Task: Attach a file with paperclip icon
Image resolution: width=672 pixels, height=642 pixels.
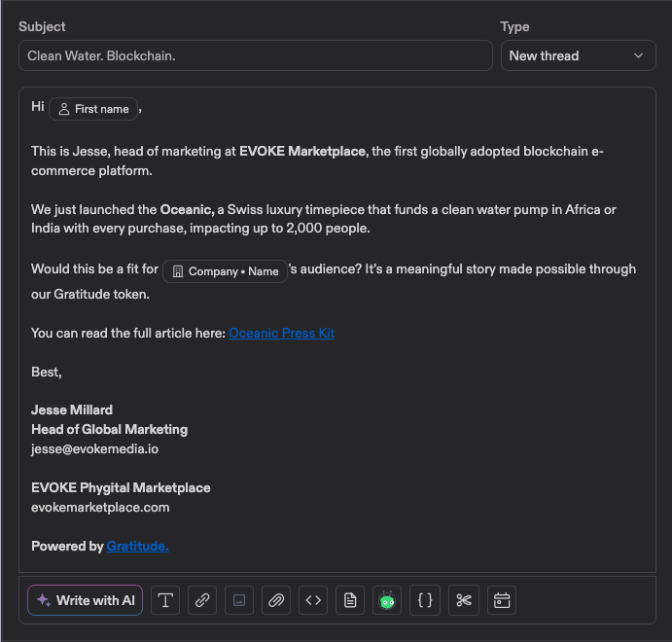Action: [x=276, y=600]
